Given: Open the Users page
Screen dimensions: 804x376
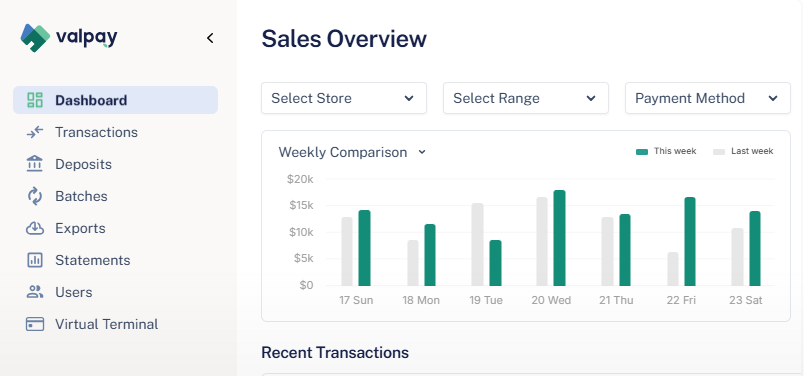Looking at the screenshot, I should tap(74, 292).
